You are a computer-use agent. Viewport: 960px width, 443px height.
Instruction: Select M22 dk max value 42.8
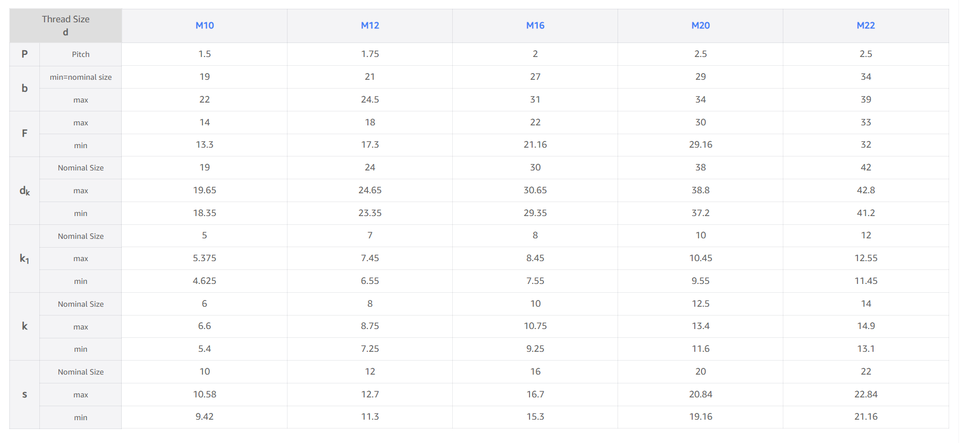tap(866, 190)
